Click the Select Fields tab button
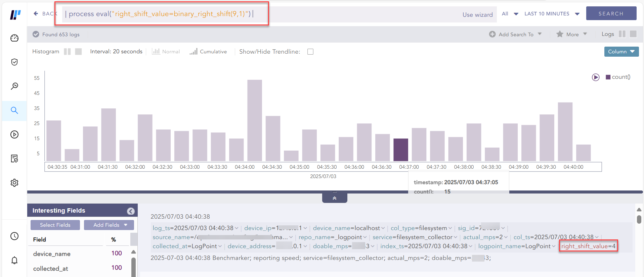Viewport: 644px width, 277px height. coord(55,225)
